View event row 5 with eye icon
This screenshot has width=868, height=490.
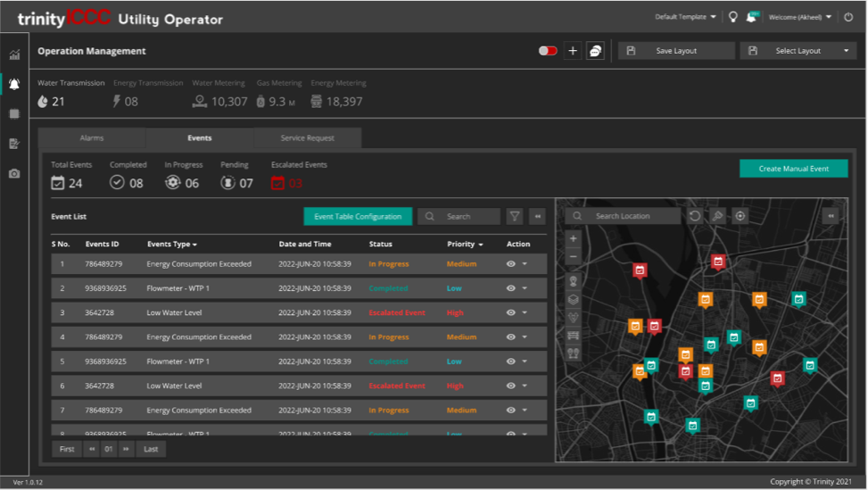(511, 361)
